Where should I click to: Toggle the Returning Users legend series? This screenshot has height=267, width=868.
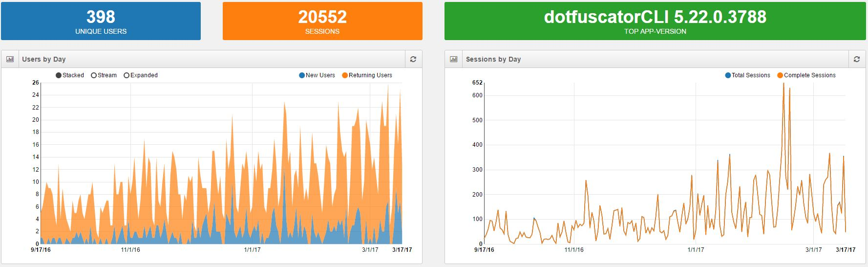click(x=367, y=75)
